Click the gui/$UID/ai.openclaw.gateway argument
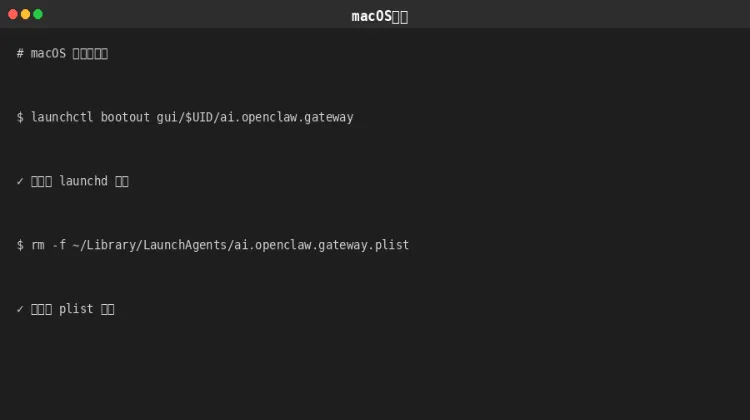This screenshot has height=420, width=750. 255,117
